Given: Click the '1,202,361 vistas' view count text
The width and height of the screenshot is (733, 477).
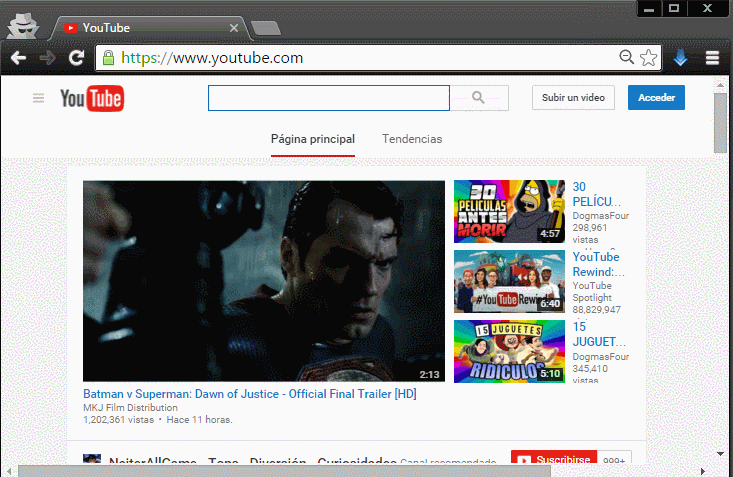Looking at the screenshot, I should coord(119,419).
